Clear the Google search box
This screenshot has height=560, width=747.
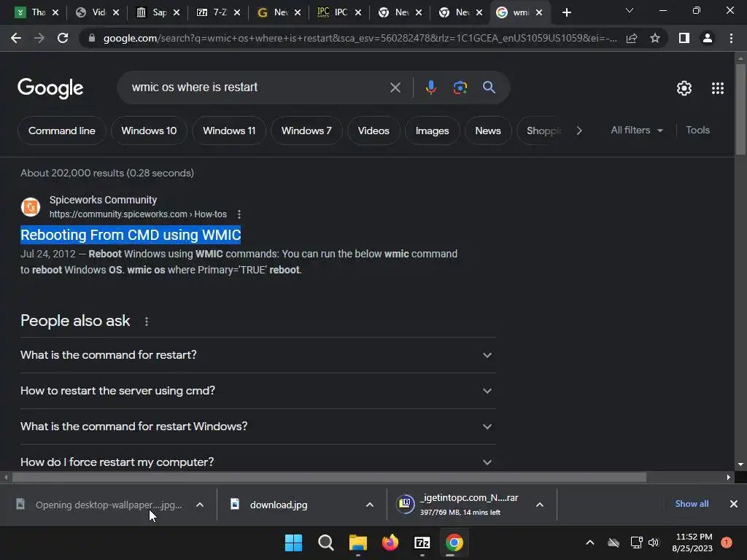click(x=395, y=87)
